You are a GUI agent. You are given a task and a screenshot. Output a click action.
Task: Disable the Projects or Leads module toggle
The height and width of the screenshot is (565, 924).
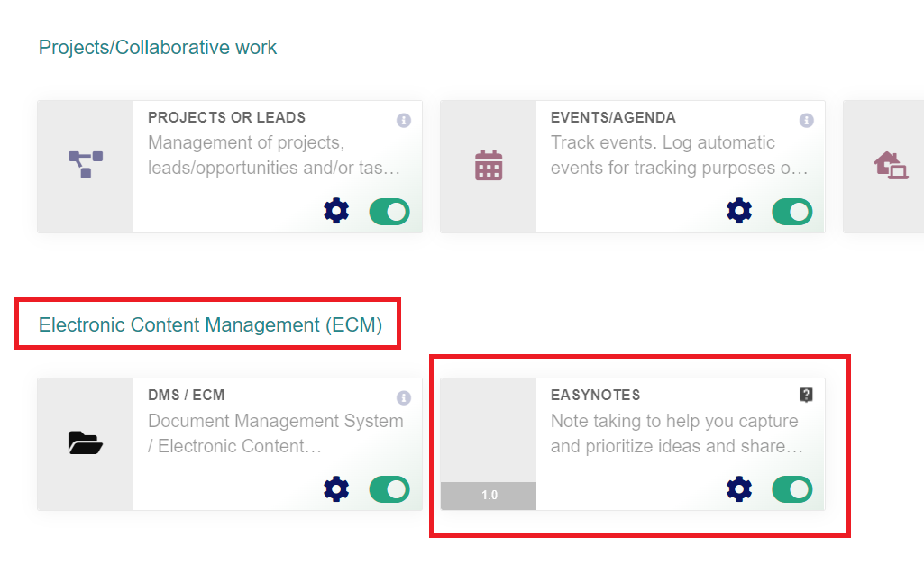pyautogui.click(x=389, y=212)
